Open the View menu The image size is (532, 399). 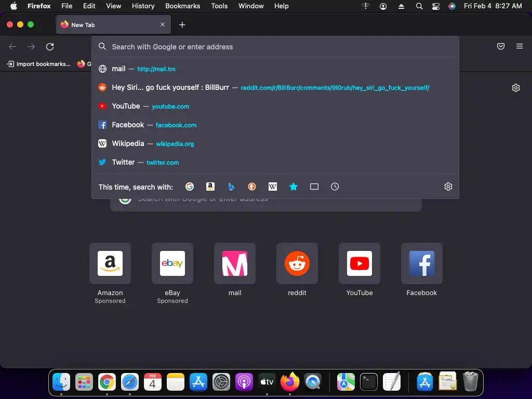tap(114, 6)
